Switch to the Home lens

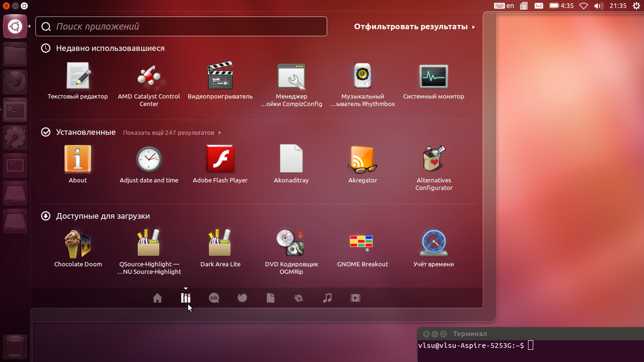tap(157, 298)
